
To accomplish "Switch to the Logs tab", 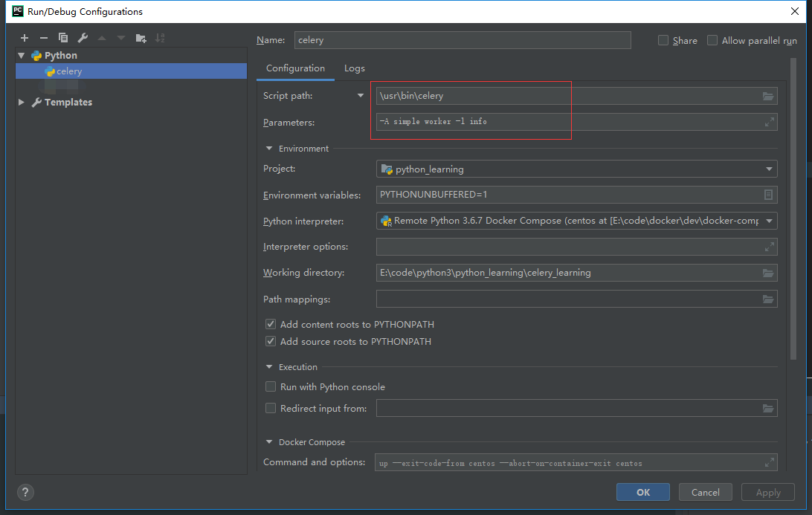I will click(x=355, y=68).
